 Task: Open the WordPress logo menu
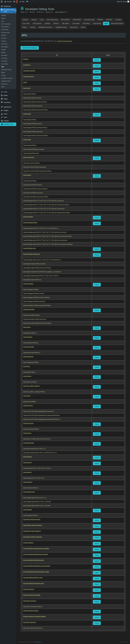point(2,2)
